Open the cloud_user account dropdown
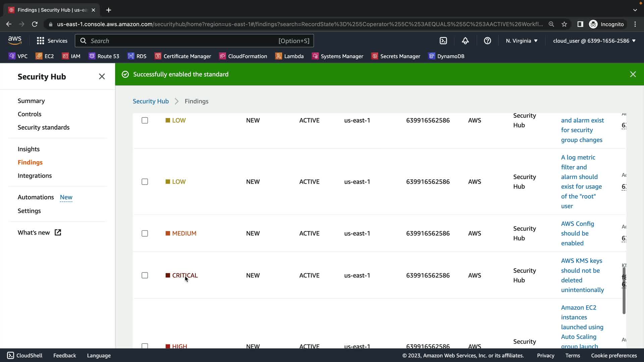This screenshot has height=362, width=644. point(594,41)
